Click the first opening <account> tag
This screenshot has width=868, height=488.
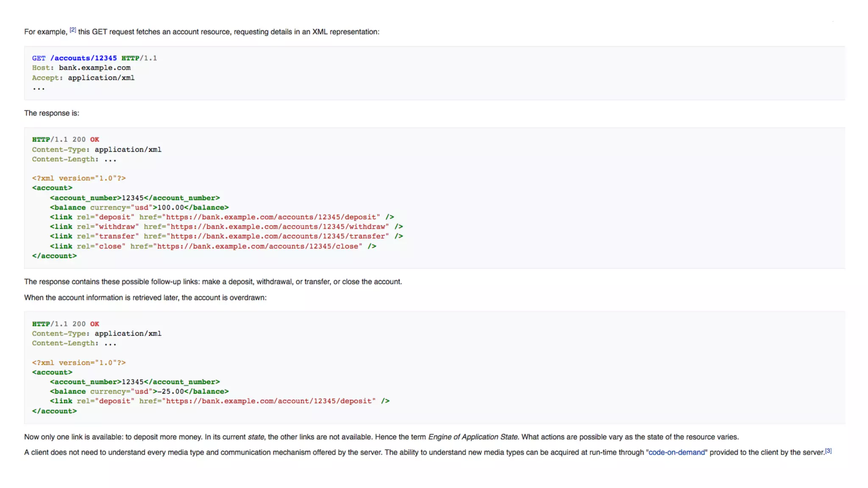[52, 188]
